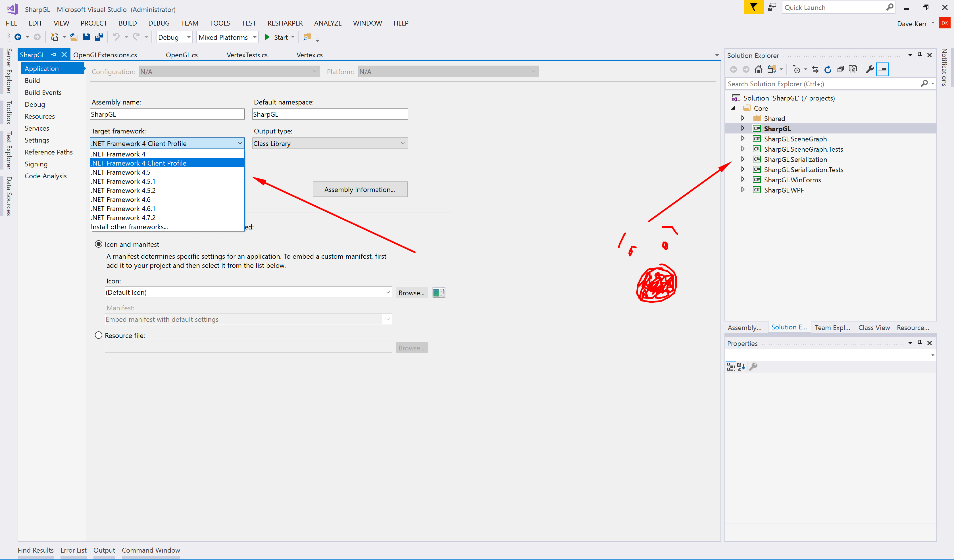The height and width of the screenshot is (560, 954).
Task: Toggle the Preview Selected Items button
Action: pyautogui.click(x=882, y=69)
